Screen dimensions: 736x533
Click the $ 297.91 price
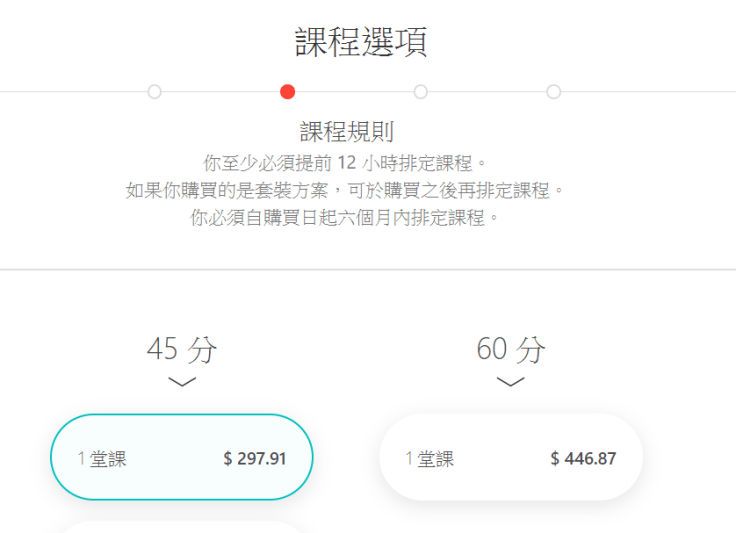[255, 459]
